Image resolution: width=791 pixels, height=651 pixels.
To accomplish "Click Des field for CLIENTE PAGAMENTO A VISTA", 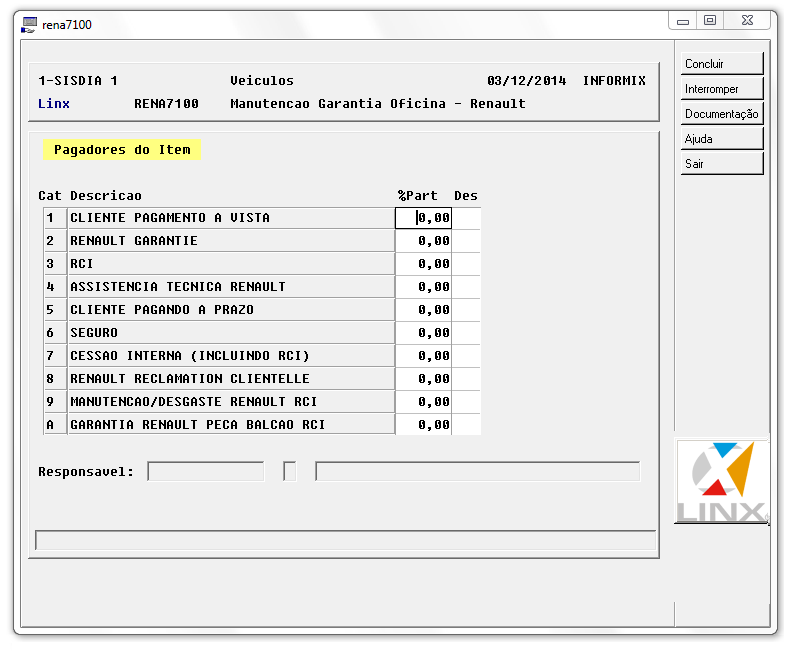I will (x=466, y=218).
